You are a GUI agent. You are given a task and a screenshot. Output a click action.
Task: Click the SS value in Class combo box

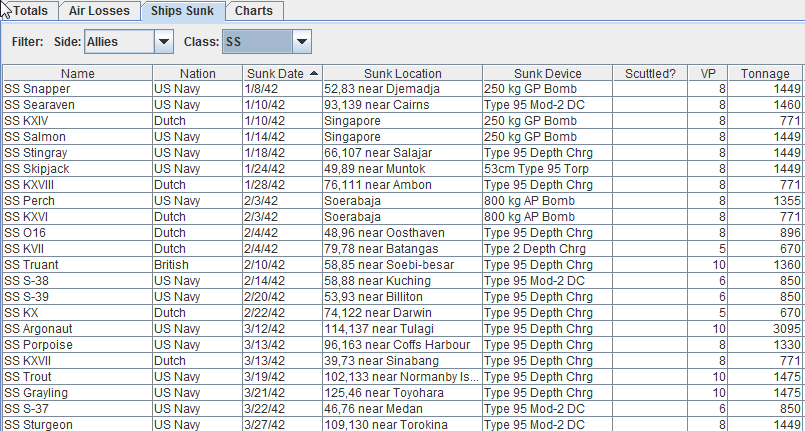click(x=257, y=42)
